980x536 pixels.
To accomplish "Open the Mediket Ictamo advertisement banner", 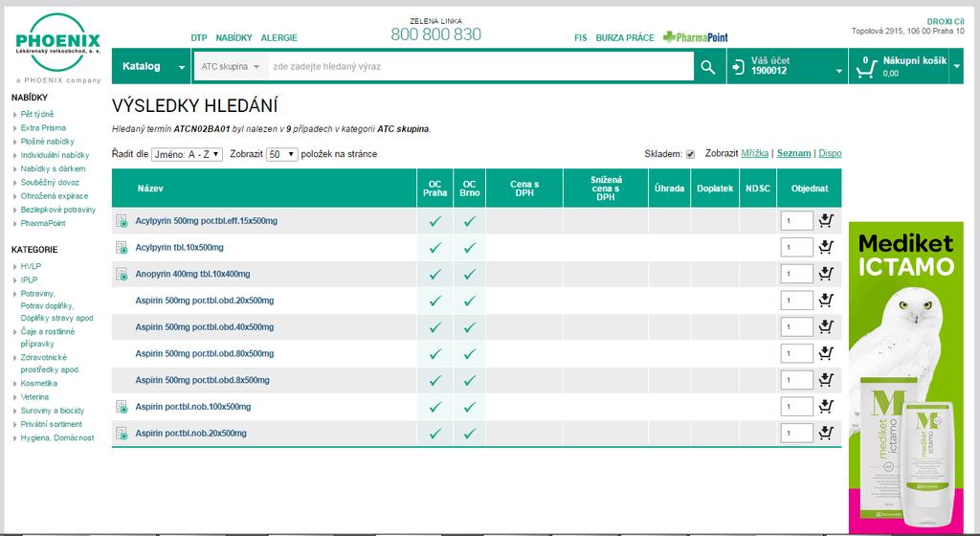I will pyautogui.click(x=905, y=377).
